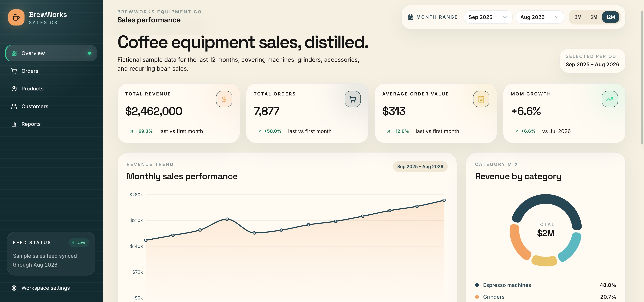Click the first data point on the revenue line

click(146, 240)
